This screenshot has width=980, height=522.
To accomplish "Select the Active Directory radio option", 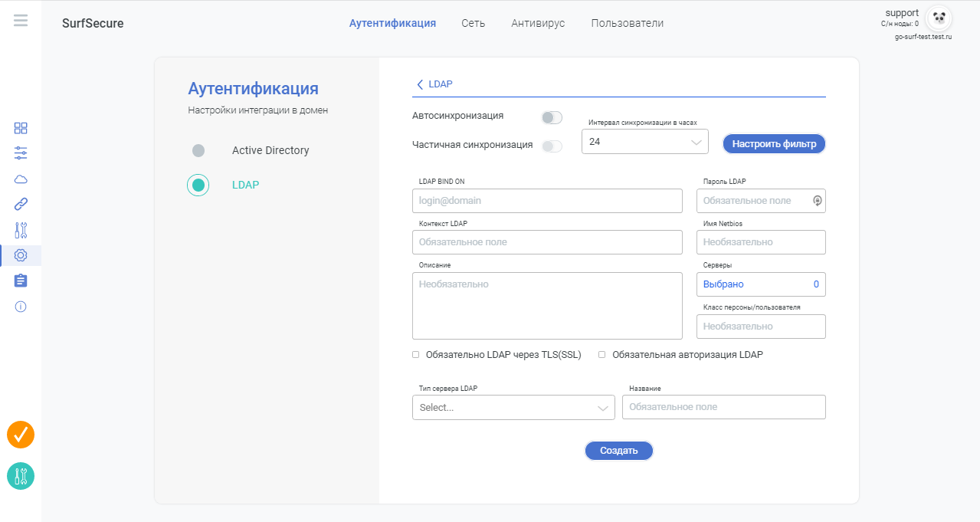I will point(198,150).
